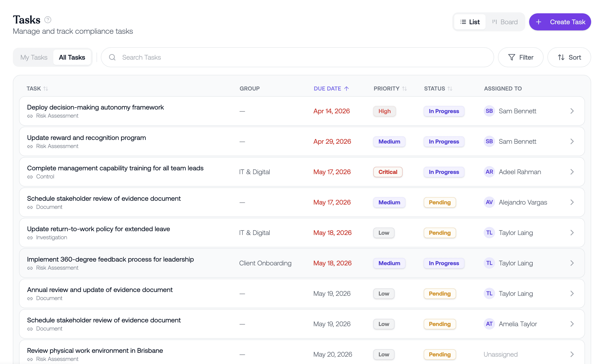Show My Tasks only

coord(34,57)
